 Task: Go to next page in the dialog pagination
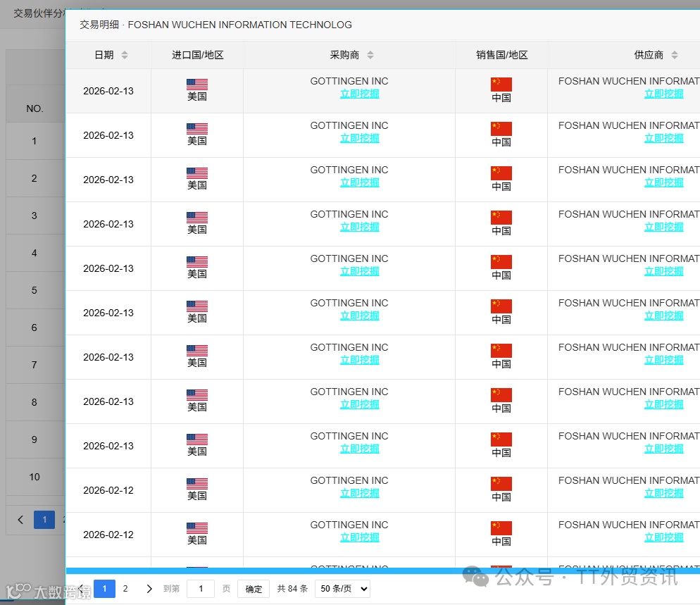(x=149, y=589)
